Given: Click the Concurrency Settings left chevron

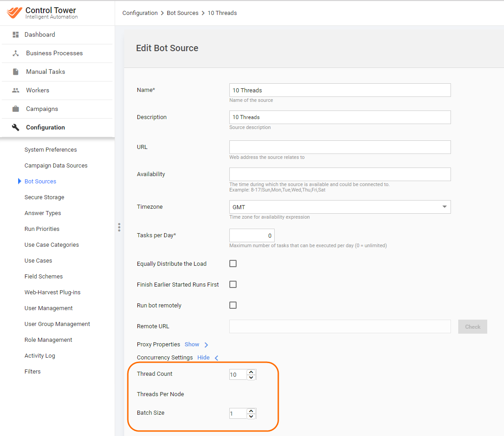Looking at the screenshot, I should click(217, 358).
